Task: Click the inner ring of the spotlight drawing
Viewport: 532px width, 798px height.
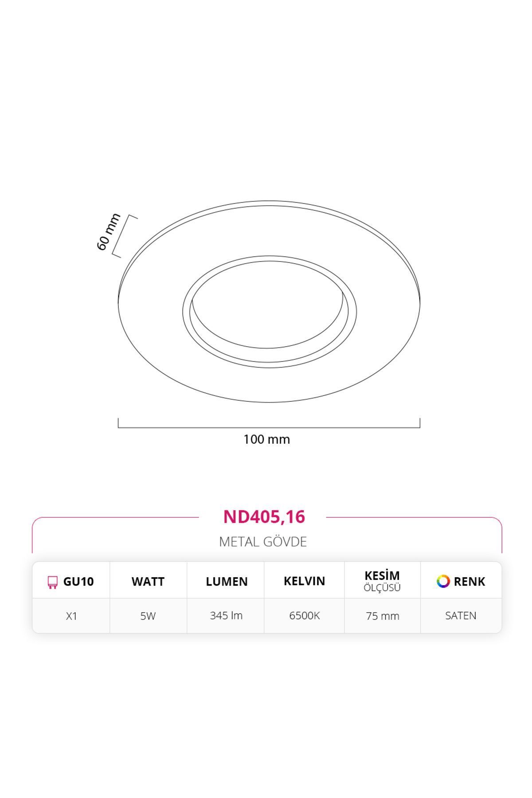Action: click(270, 312)
